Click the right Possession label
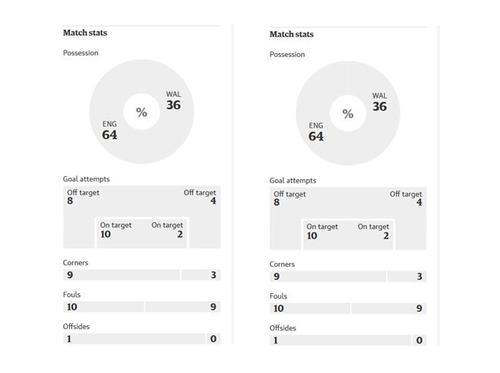Image resolution: width=500 pixels, height=373 pixels. (x=287, y=54)
